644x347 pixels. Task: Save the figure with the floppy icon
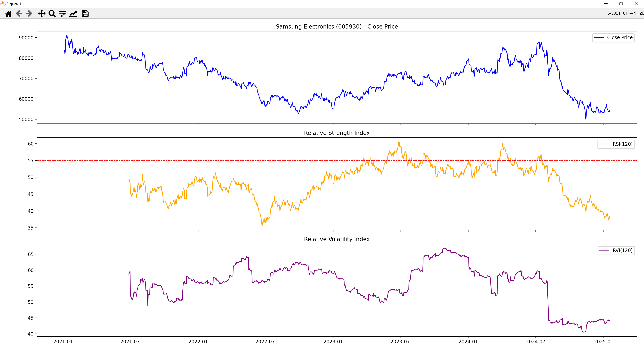[85, 13]
